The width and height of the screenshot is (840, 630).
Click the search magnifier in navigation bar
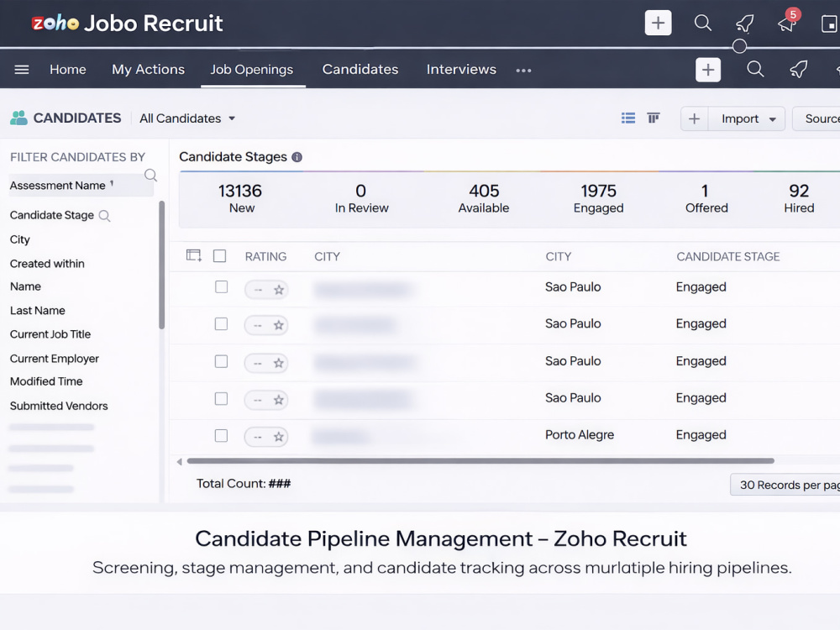755,70
